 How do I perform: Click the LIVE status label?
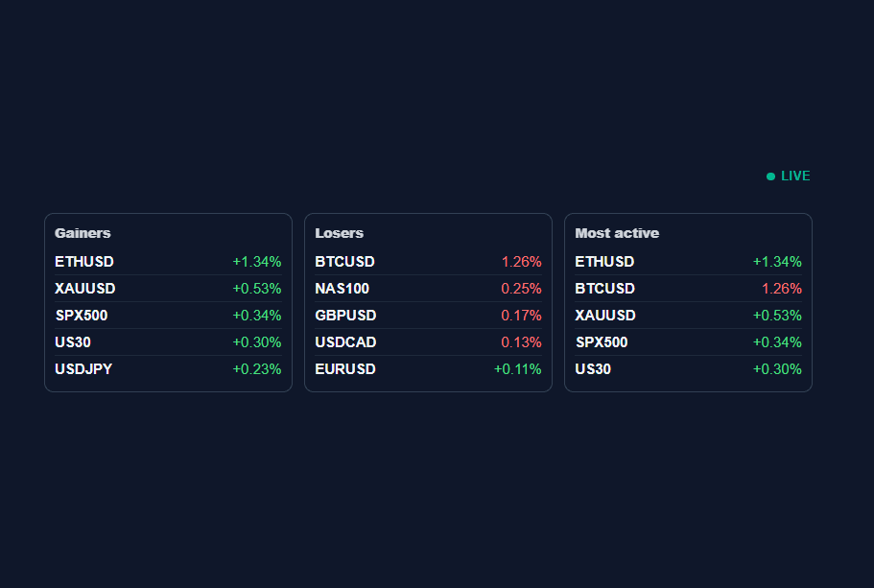[x=795, y=176]
